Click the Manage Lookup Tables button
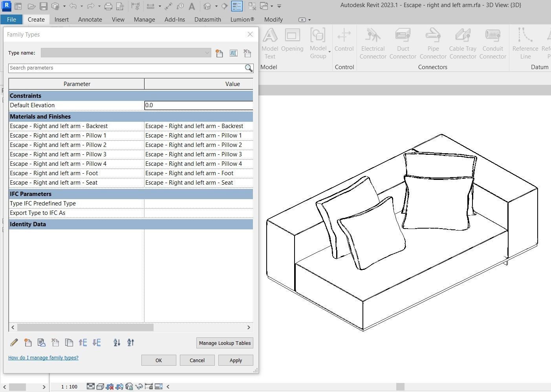 (x=225, y=343)
